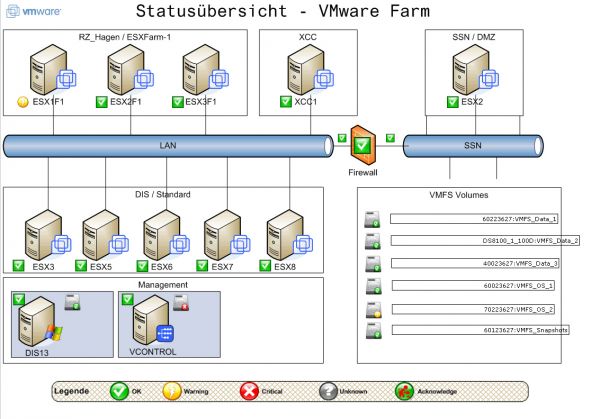Click the VMFS_OS_1 storage disk icon
600x419 pixels.
click(x=371, y=286)
